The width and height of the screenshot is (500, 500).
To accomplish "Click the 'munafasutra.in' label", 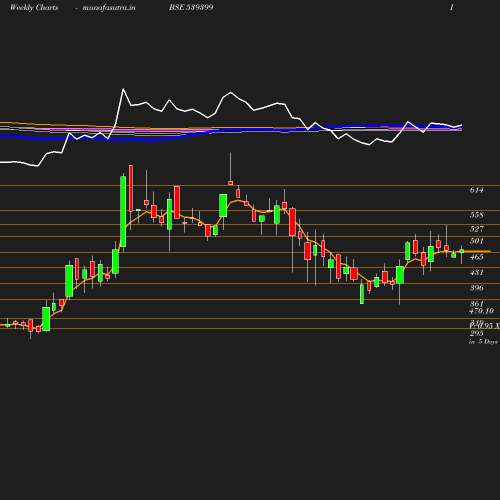I will point(109,8).
